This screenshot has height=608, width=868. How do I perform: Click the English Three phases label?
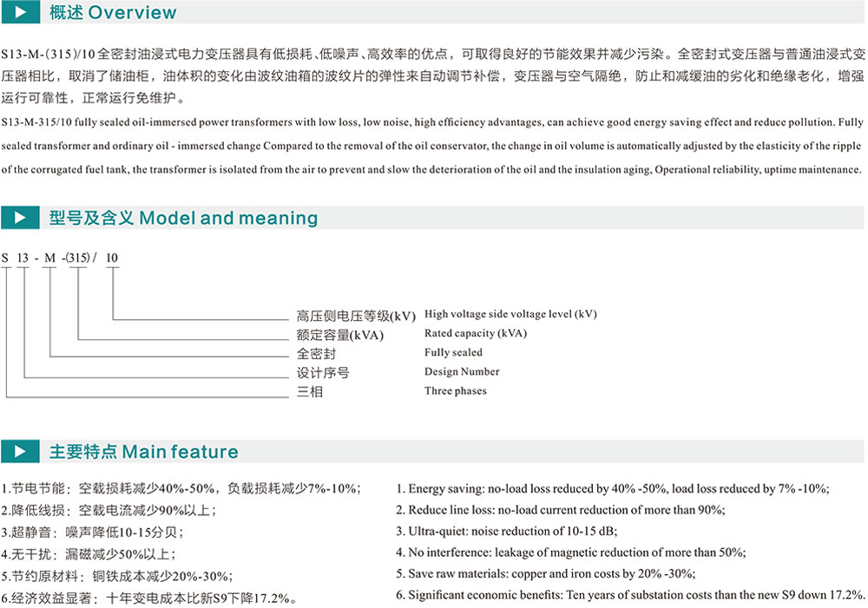click(455, 390)
